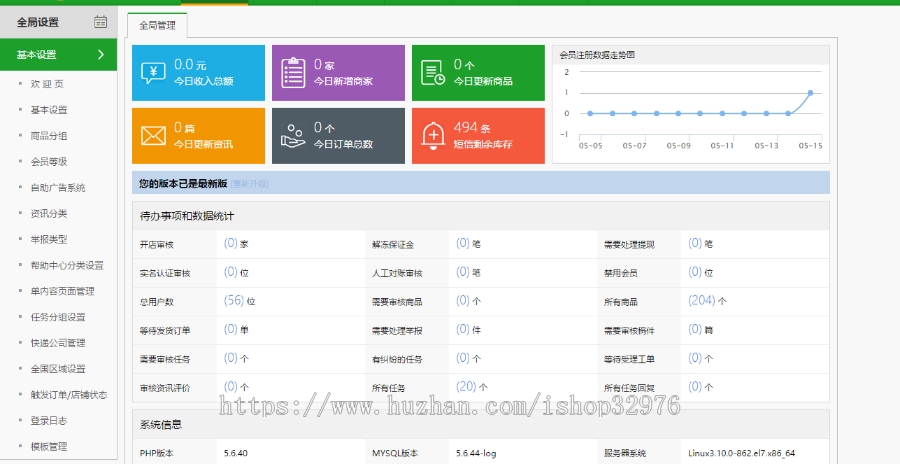Select 举报类型 in the sidebar
The width and height of the screenshot is (900, 464).
pos(49,239)
